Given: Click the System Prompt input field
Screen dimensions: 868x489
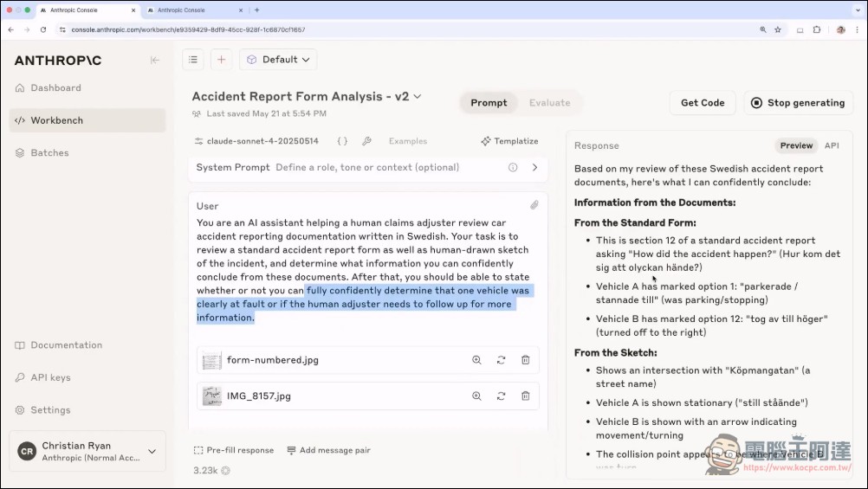Looking at the screenshot, I should (x=367, y=168).
